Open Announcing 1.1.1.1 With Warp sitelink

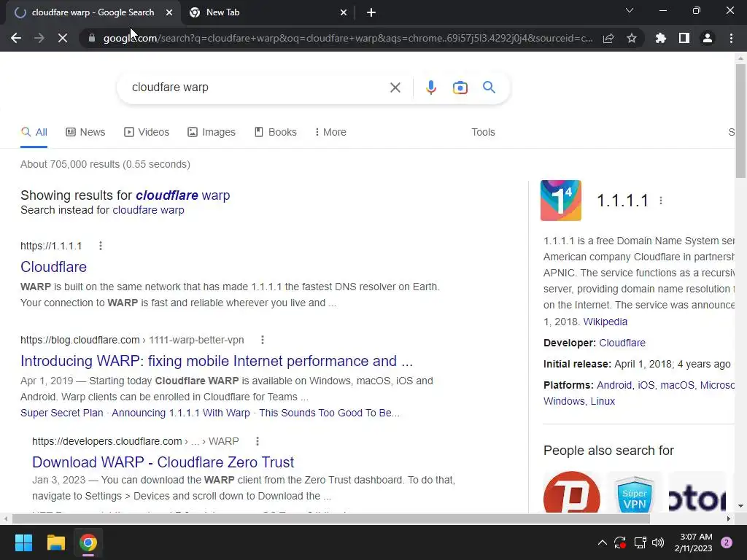click(x=181, y=413)
